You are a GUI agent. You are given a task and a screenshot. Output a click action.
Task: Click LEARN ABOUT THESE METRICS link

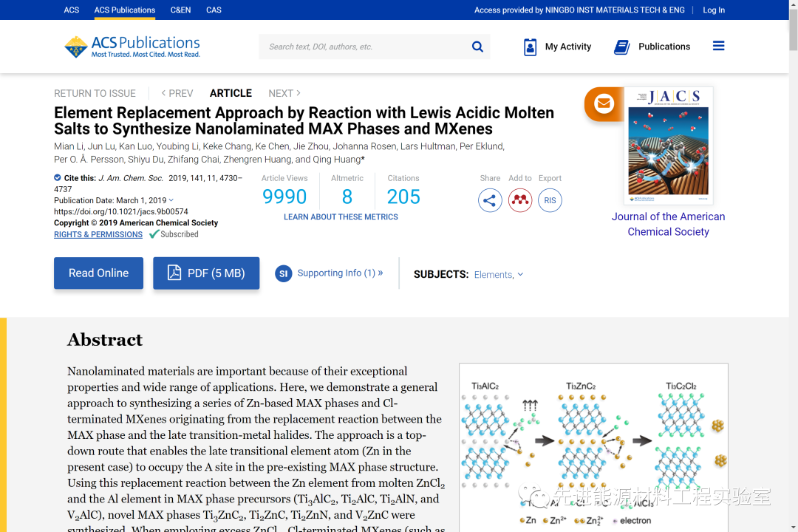tap(341, 217)
